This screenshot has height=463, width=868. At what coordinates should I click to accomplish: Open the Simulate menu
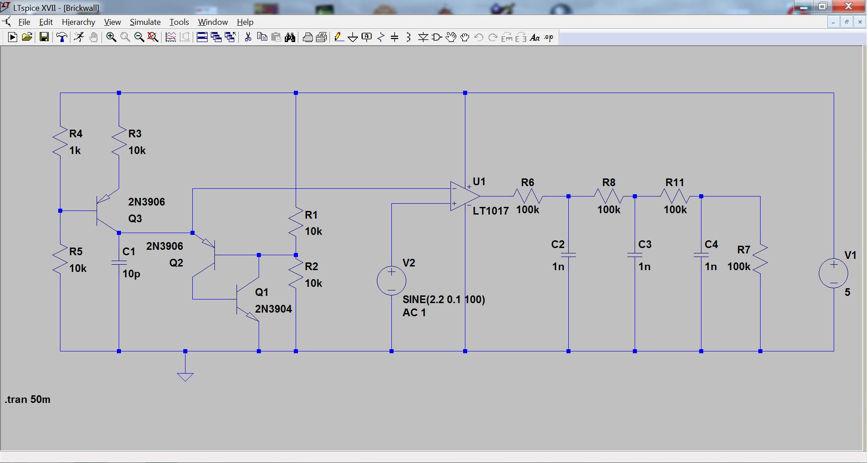coord(145,22)
